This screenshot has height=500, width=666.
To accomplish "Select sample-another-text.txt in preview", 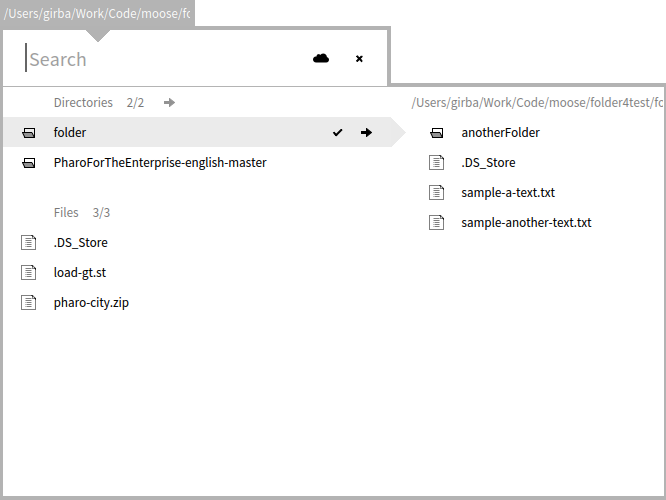I will 527,223.
